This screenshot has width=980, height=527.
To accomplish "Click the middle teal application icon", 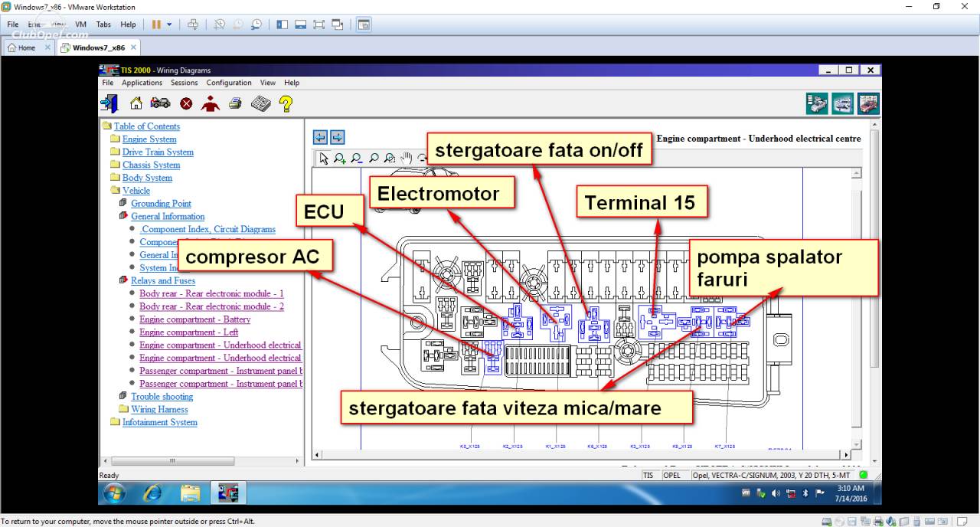I will click(x=843, y=103).
